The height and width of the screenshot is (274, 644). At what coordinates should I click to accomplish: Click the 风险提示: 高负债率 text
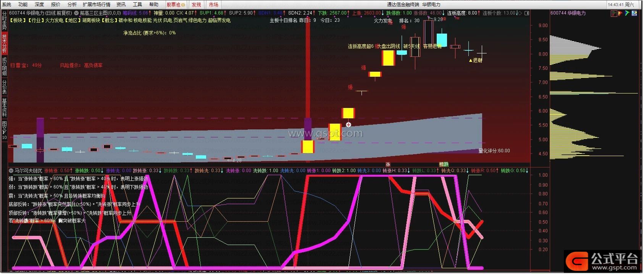pyautogui.click(x=81, y=66)
